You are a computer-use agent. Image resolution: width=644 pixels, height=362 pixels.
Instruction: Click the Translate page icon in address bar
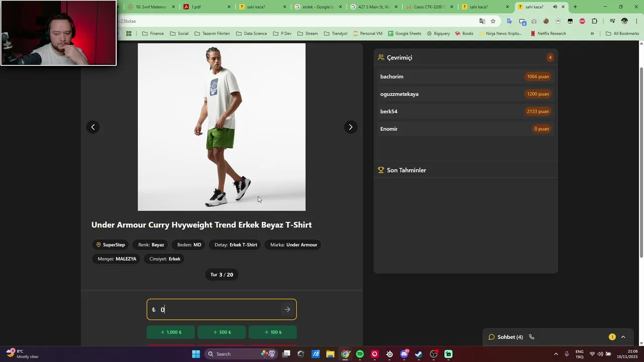482,21
